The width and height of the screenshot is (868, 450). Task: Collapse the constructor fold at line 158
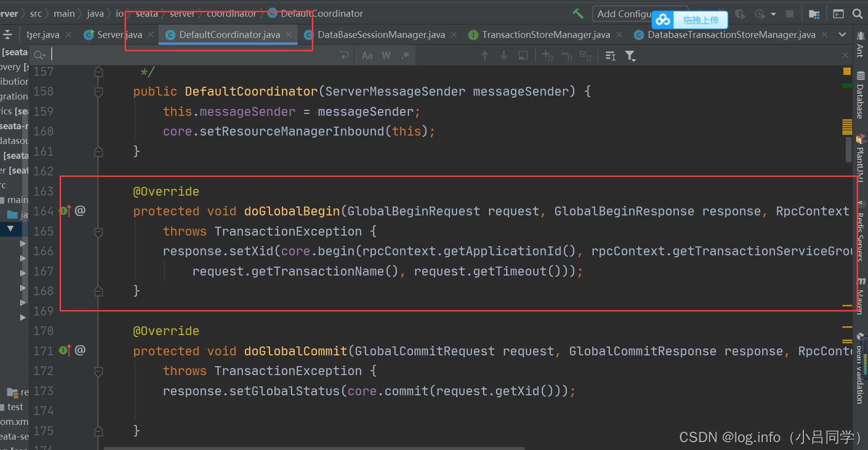(x=99, y=92)
